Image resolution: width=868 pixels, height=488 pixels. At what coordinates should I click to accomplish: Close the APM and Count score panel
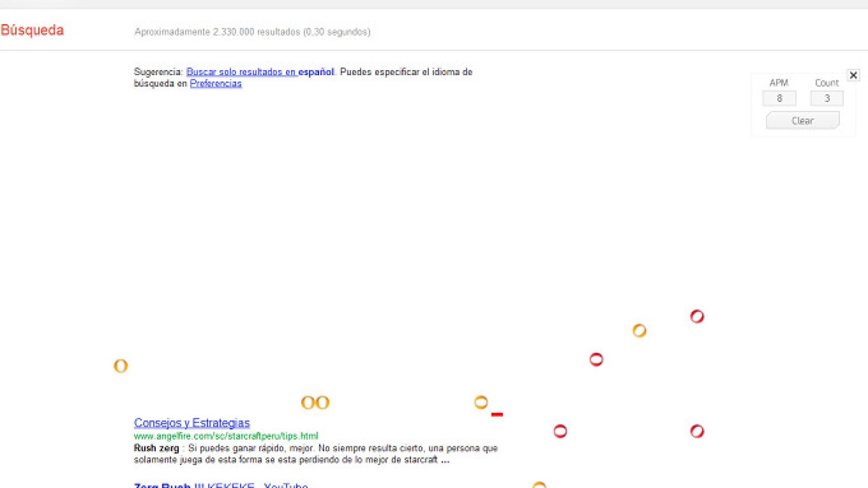pyautogui.click(x=853, y=75)
